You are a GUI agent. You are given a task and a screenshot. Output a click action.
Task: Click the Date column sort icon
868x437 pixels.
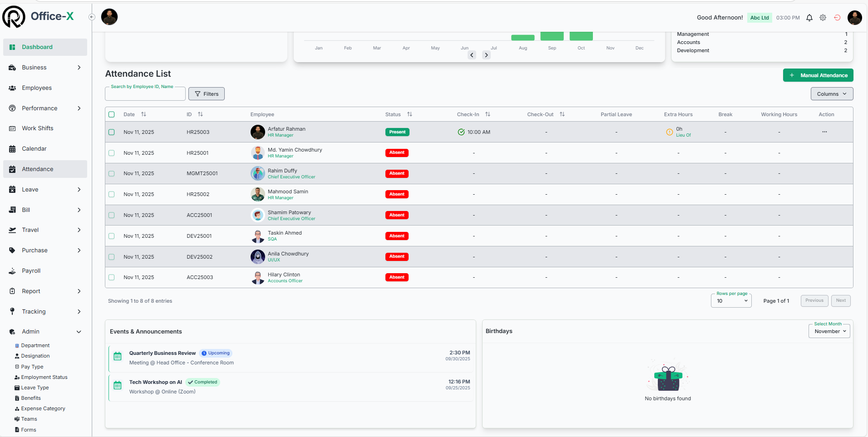(x=143, y=114)
